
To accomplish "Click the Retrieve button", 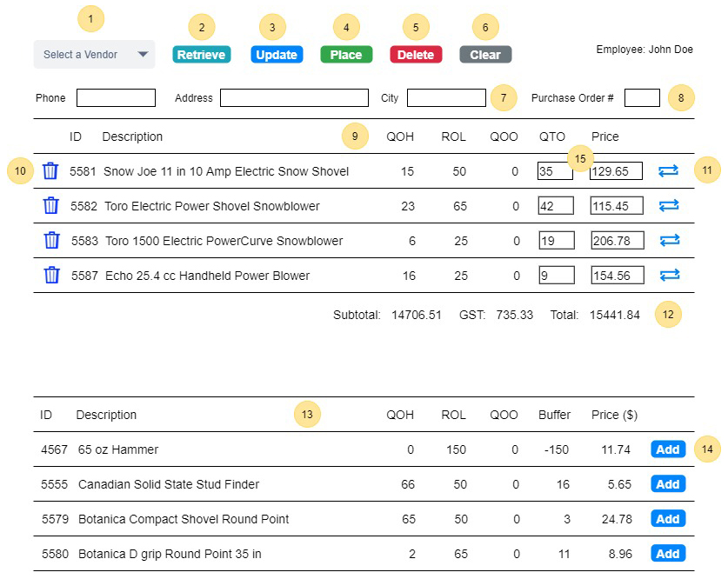I will pos(201,55).
